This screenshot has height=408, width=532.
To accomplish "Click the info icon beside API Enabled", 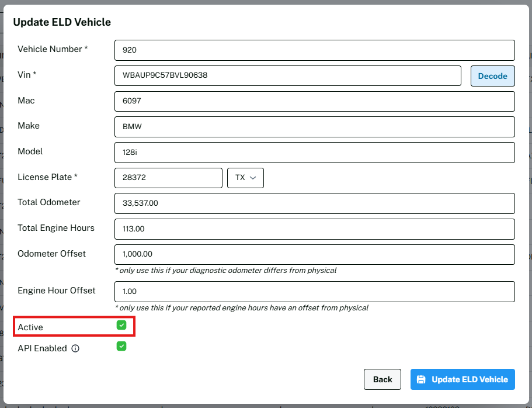I will pyautogui.click(x=75, y=348).
